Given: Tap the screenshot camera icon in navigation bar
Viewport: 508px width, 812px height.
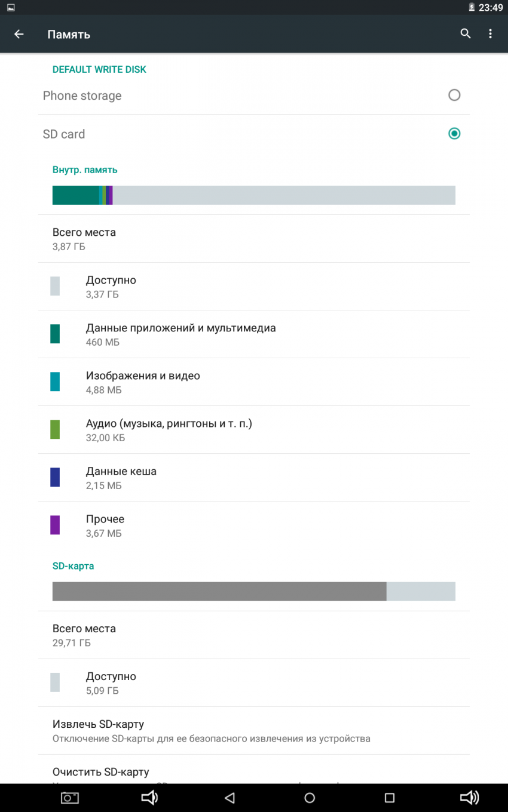Looking at the screenshot, I should click(70, 798).
